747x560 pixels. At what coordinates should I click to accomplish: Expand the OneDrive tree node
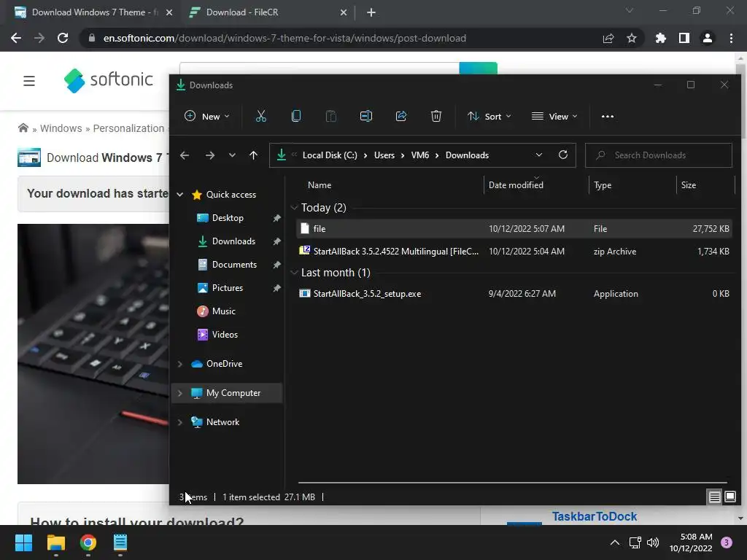pyautogui.click(x=180, y=364)
